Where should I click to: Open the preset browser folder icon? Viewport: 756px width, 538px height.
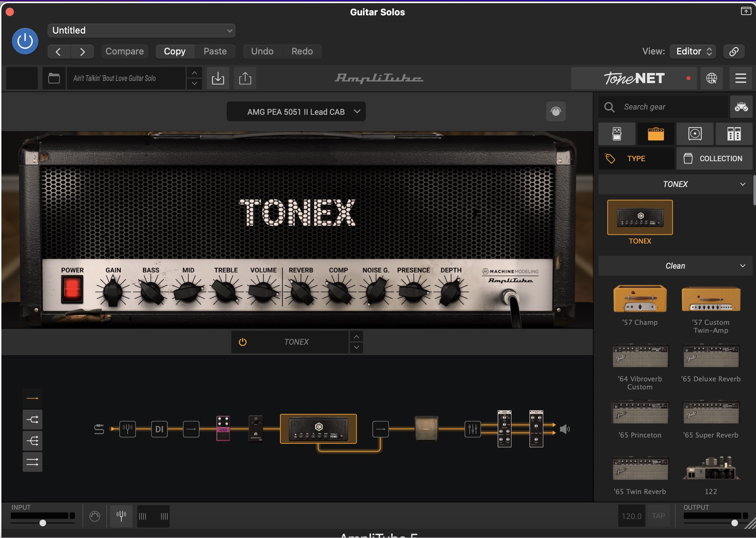(x=54, y=78)
